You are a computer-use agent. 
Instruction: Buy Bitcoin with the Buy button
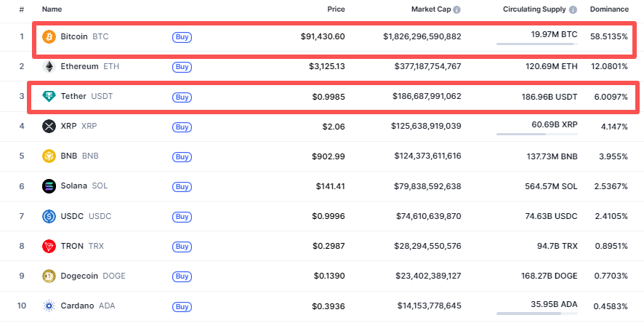click(182, 37)
